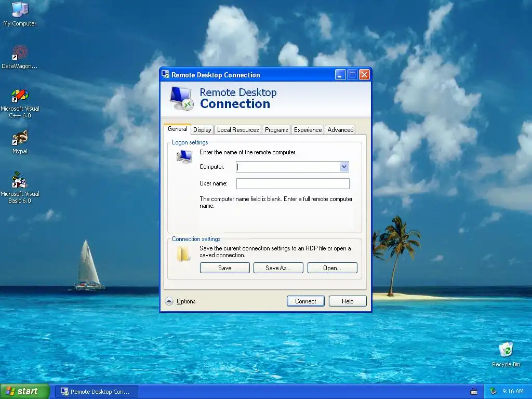The image size is (532, 399).
Task: Click the Help button
Action: pyautogui.click(x=348, y=301)
